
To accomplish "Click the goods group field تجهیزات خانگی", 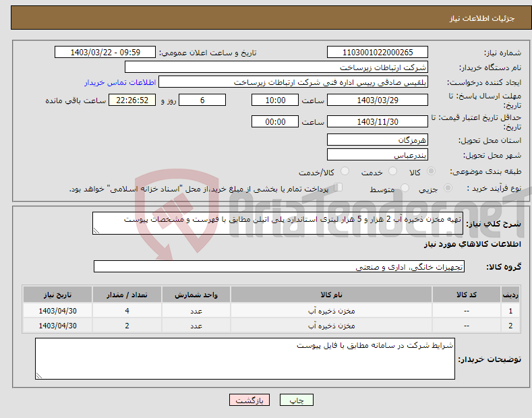I will tap(279, 267).
